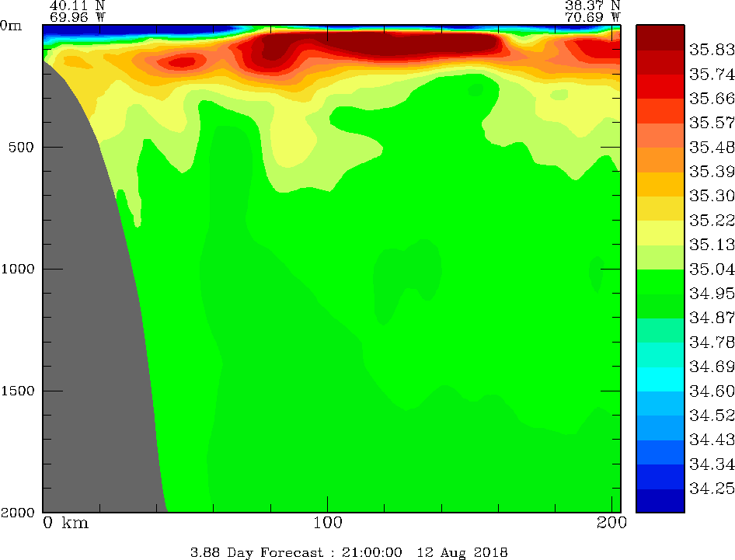Click the dark blue lowest colorbar swatch
Image resolution: width=735 pixels, height=560 pixels.
click(x=660, y=501)
